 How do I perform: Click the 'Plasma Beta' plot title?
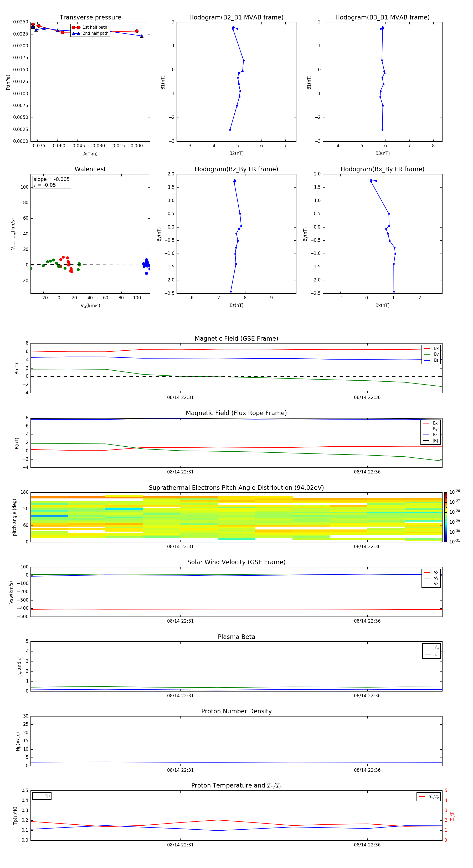click(x=236, y=637)
